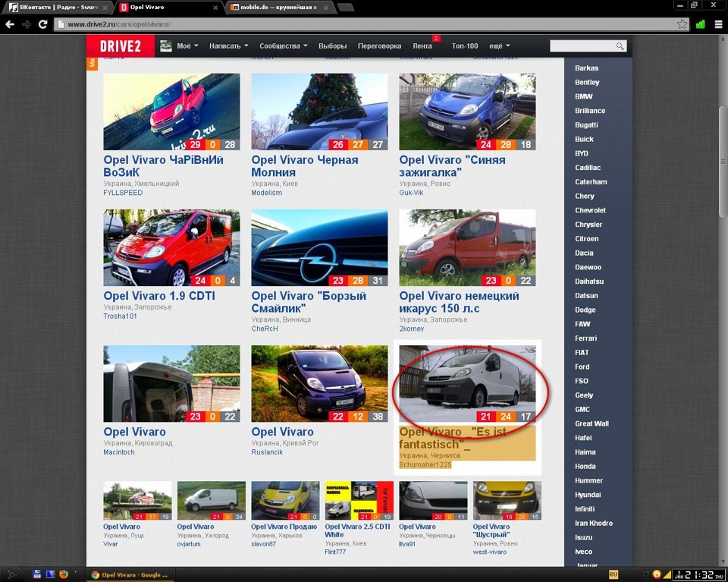Open the Топ-100 nav item
The image size is (728, 582).
(465, 46)
